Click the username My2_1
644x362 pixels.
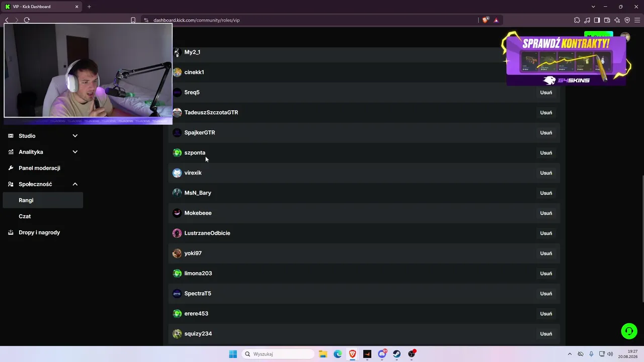click(192, 52)
